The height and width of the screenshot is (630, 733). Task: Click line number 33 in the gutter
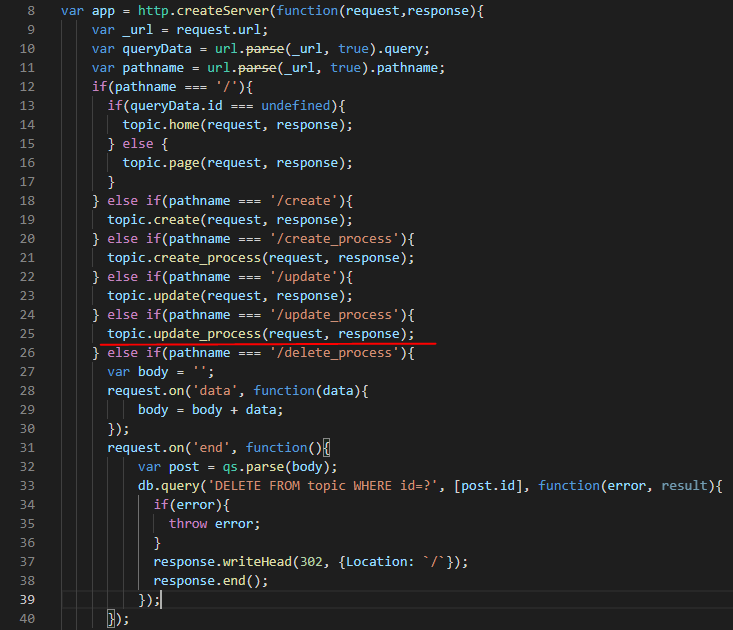(x=27, y=486)
